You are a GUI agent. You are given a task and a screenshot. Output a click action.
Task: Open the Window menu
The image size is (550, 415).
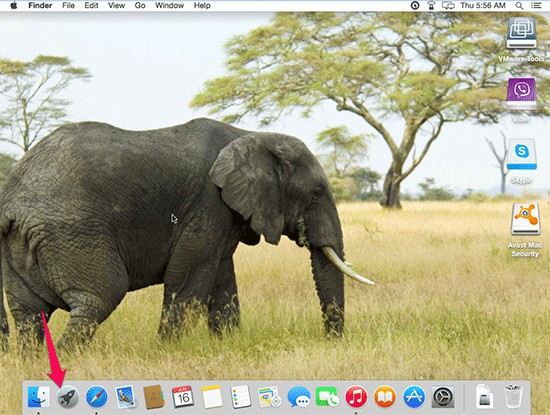click(x=169, y=5)
